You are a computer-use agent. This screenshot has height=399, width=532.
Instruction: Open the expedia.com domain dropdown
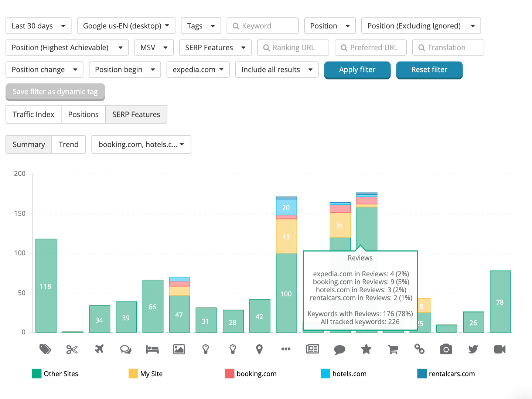coord(198,69)
